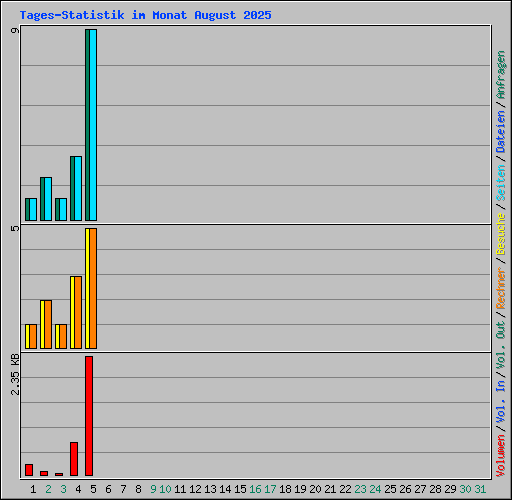Screen dimensions: 512x500
Task: Click the yellow Besuche legend label
Action: click(x=501, y=234)
